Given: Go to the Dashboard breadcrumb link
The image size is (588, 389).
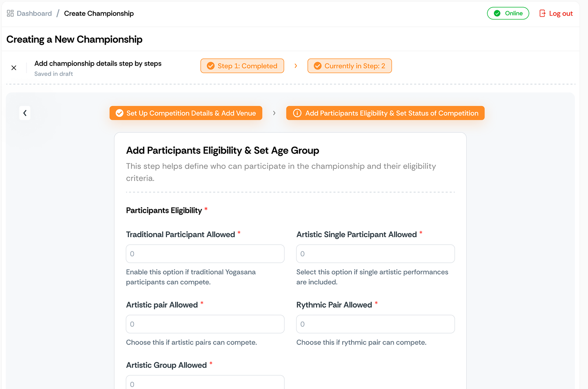Looking at the screenshot, I should [x=34, y=13].
